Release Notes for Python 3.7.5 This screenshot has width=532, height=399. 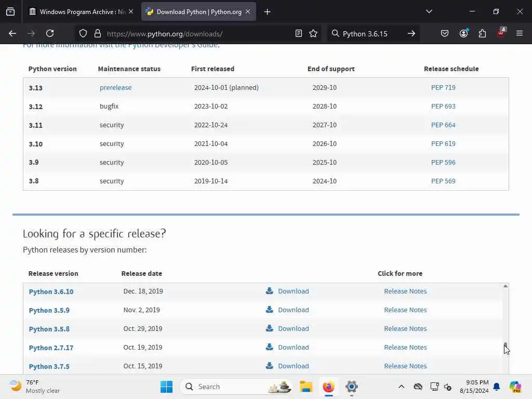tap(405, 366)
